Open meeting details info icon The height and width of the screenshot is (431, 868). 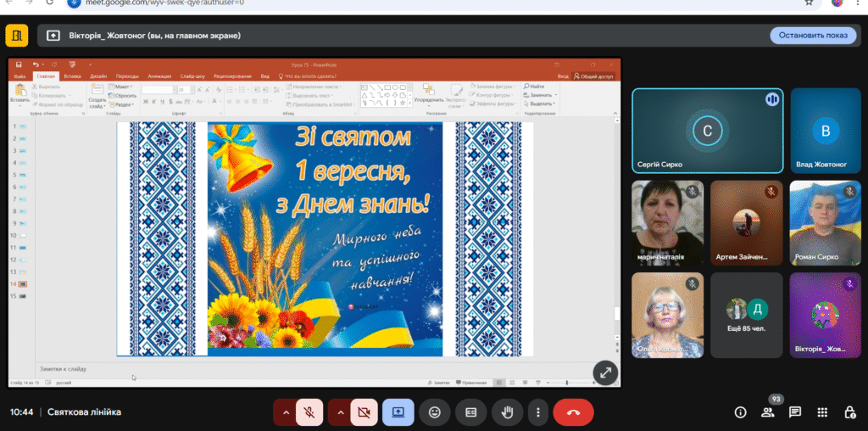740,412
